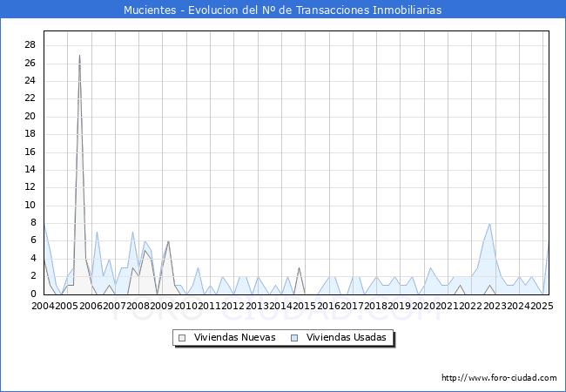Click the 2010 x-axis year label
Viewport: 566px width, 392px height.
tap(185, 306)
